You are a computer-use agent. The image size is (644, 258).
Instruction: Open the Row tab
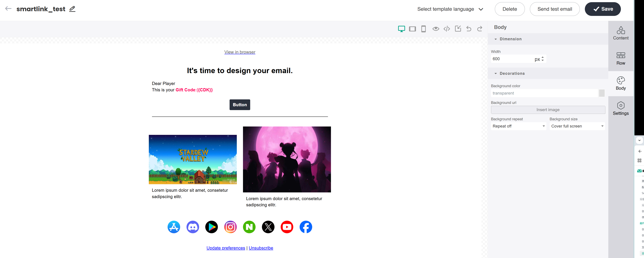tap(621, 58)
